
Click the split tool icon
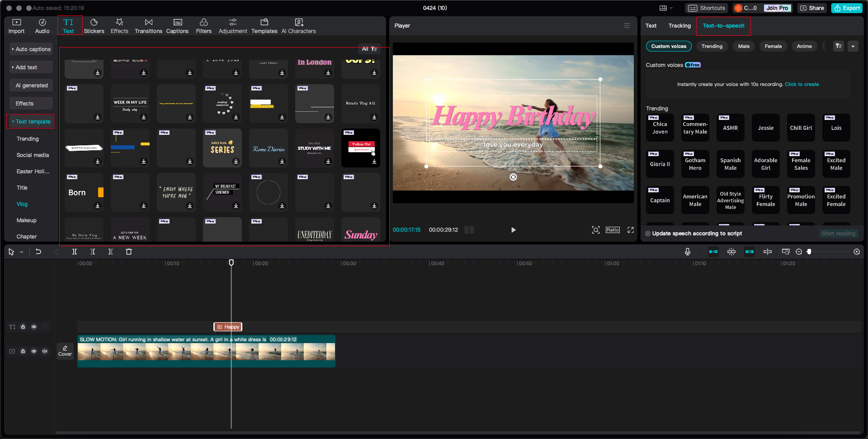point(75,252)
